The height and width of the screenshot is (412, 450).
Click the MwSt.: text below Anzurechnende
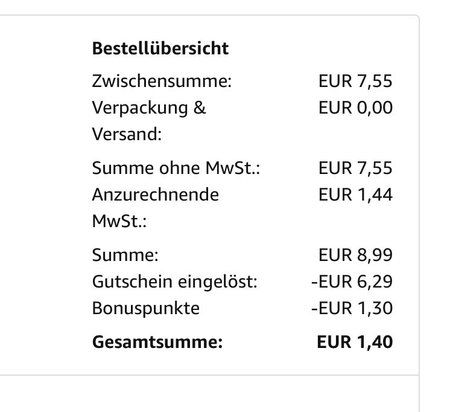(x=119, y=221)
